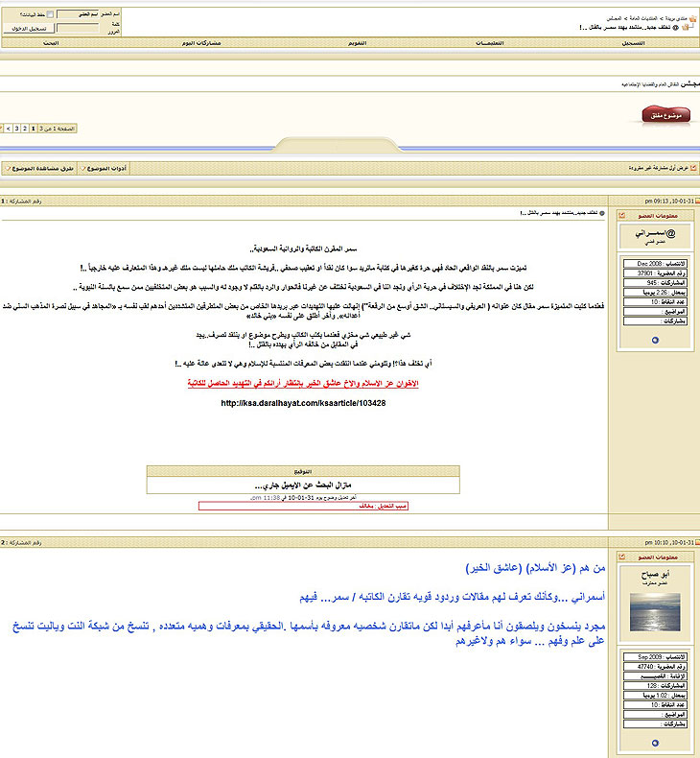Viewport: 700px width, 758px height.
Task: Click post number 2 link رقم المشاركة
Action: coord(21,542)
